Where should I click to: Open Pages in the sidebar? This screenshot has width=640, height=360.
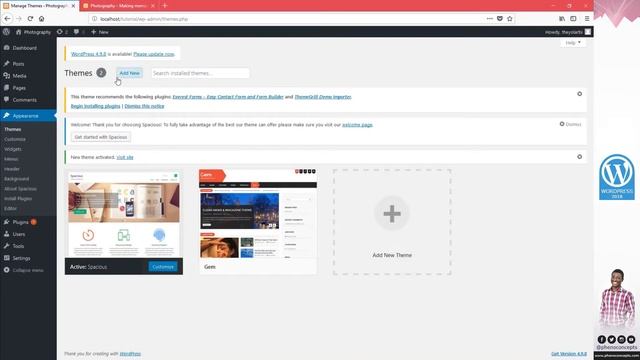click(19, 88)
